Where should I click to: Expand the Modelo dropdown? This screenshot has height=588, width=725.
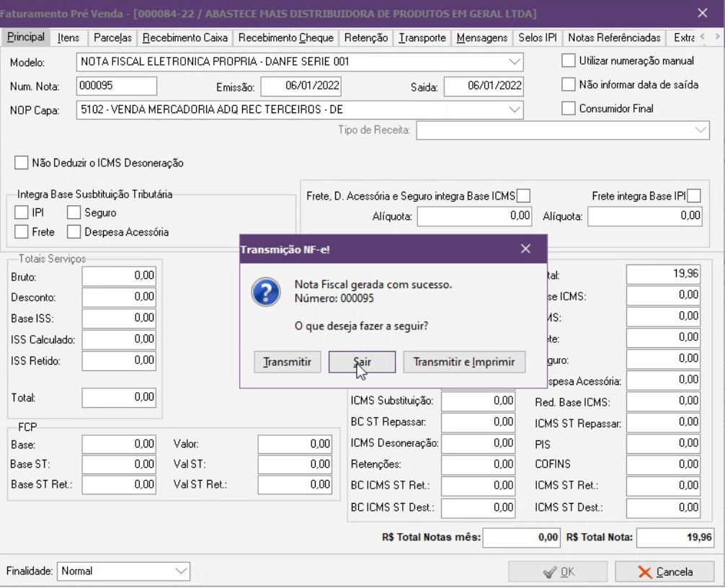click(x=515, y=62)
